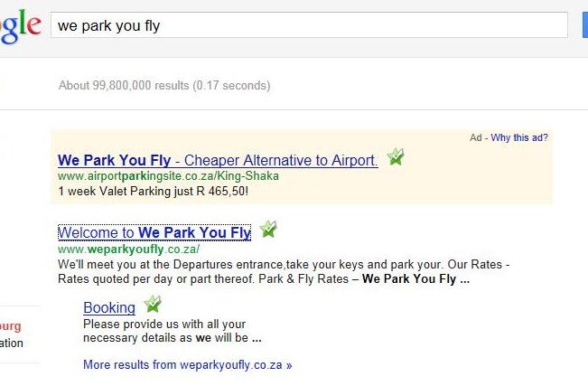Open the Booking sitelink
Image resolution: width=588 pixels, height=386 pixels.
pos(108,308)
